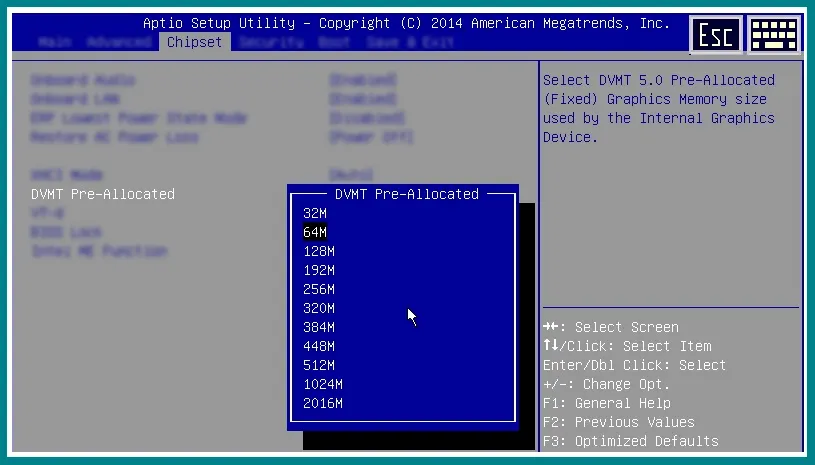The width and height of the screenshot is (815, 465).
Task: Switch to the Chipset tab
Action: point(194,42)
